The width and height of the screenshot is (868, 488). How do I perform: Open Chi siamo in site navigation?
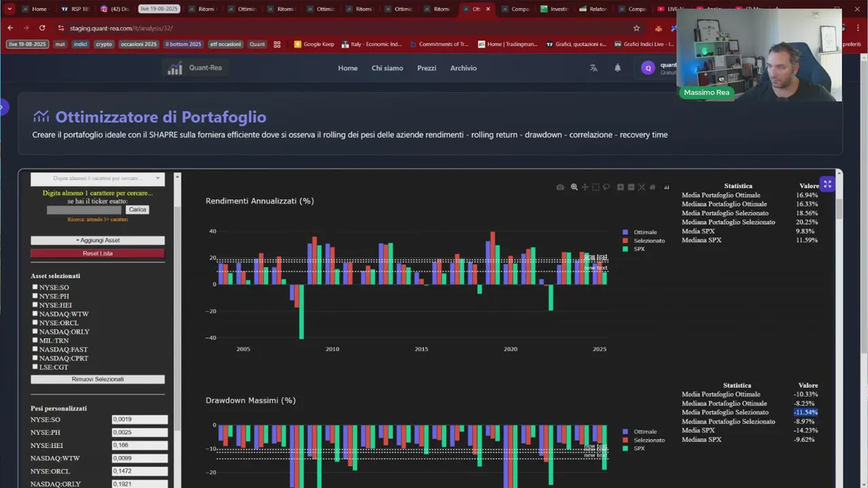pos(387,68)
